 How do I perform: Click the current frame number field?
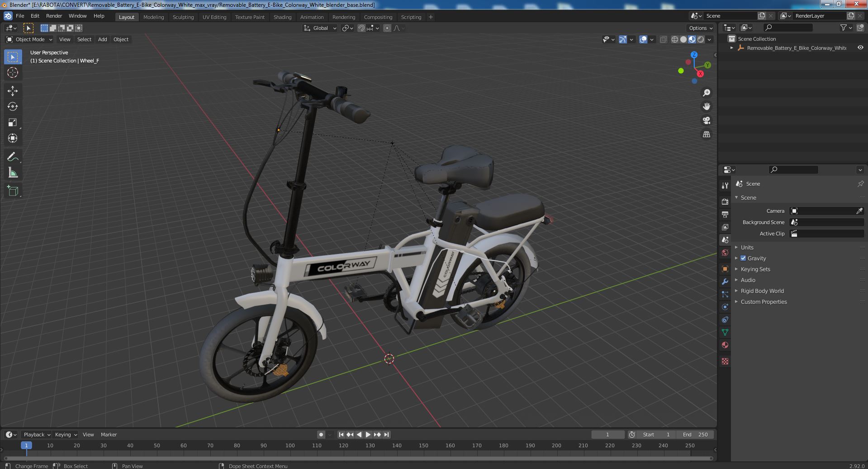607,435
